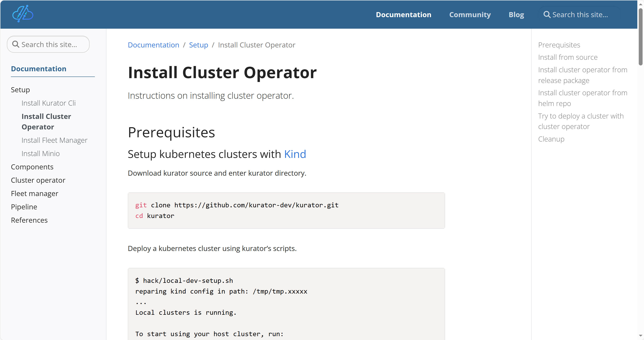Open the Kind hyperlink
Image resolution: width=644 pixels, height=340 pixels.
(x=295, y=154)
